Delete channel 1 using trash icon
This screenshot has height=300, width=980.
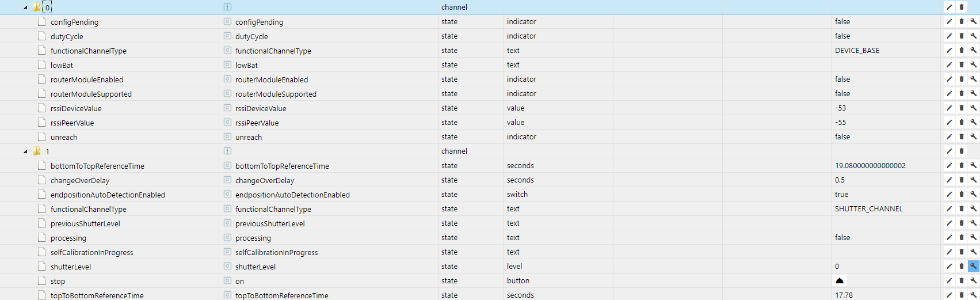(961, 151)
